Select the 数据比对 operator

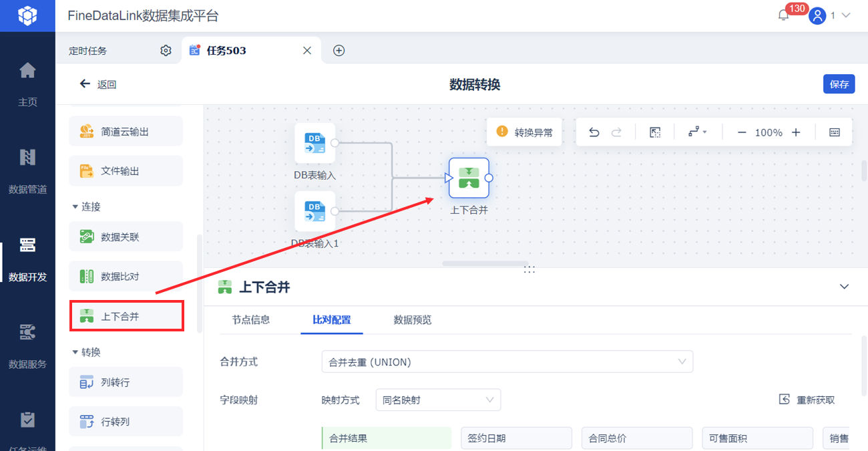point(126,276)
